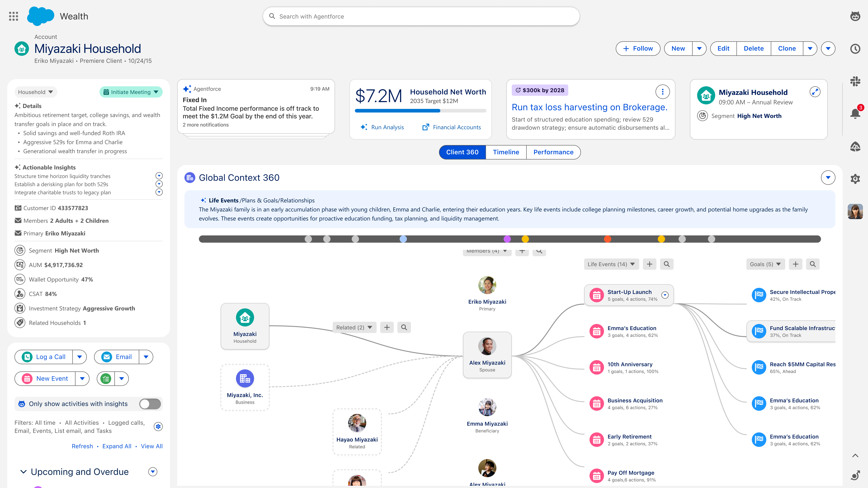The width and height of the screenshot is (868, 488).
Task: Open the recent history clock icon
Action: (855, 49)
